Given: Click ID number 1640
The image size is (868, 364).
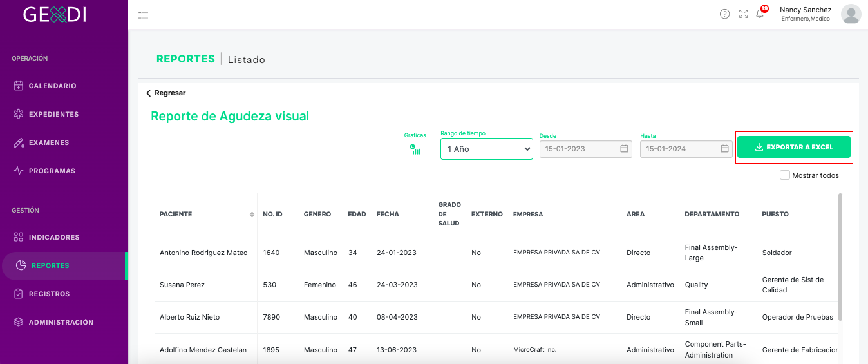Looking at the screenshot, I should 271,253.
